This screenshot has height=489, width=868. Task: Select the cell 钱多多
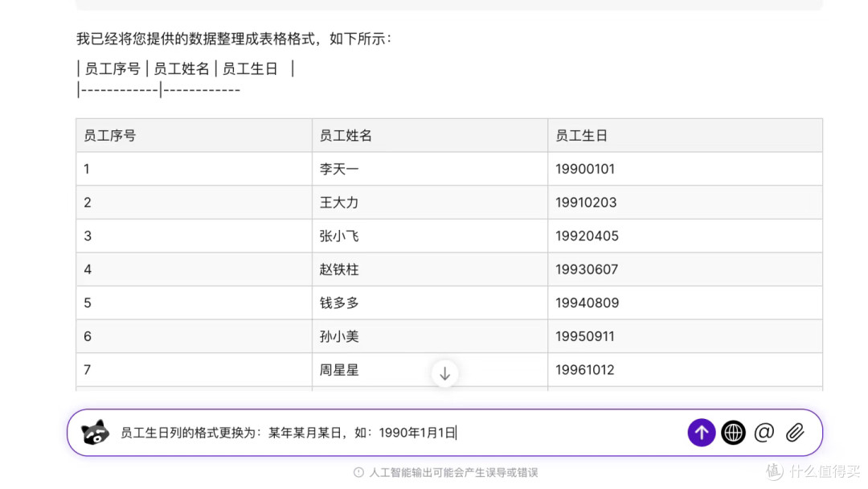[429, 303]
